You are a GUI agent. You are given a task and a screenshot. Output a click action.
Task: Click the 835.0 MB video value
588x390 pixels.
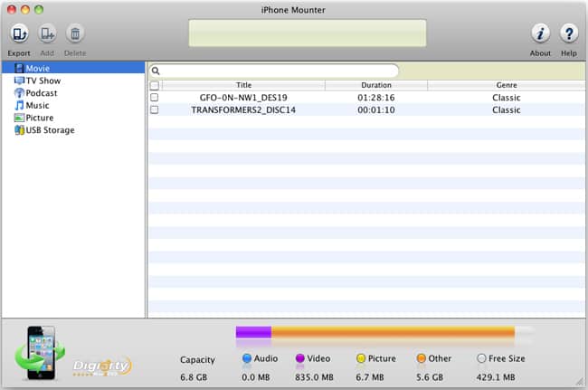314,377
